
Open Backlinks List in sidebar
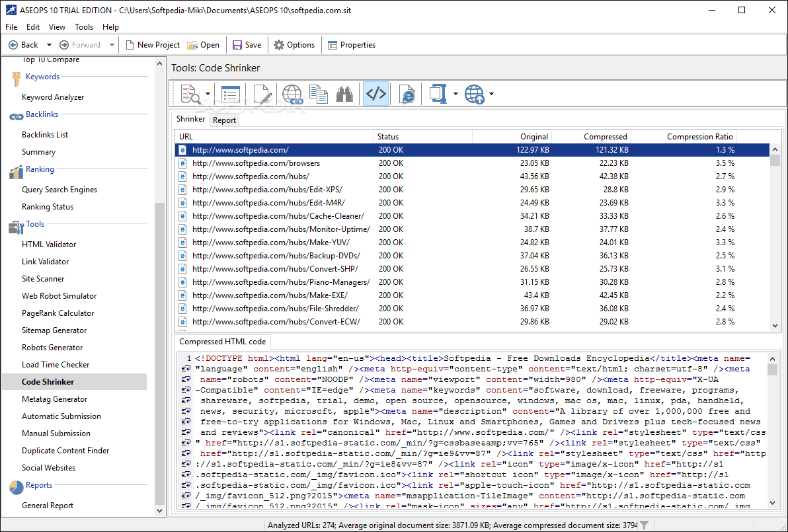point(45,135)
